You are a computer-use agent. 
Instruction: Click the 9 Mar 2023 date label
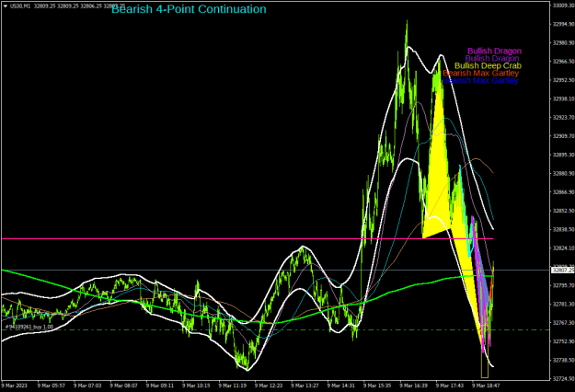click(15, 386)
